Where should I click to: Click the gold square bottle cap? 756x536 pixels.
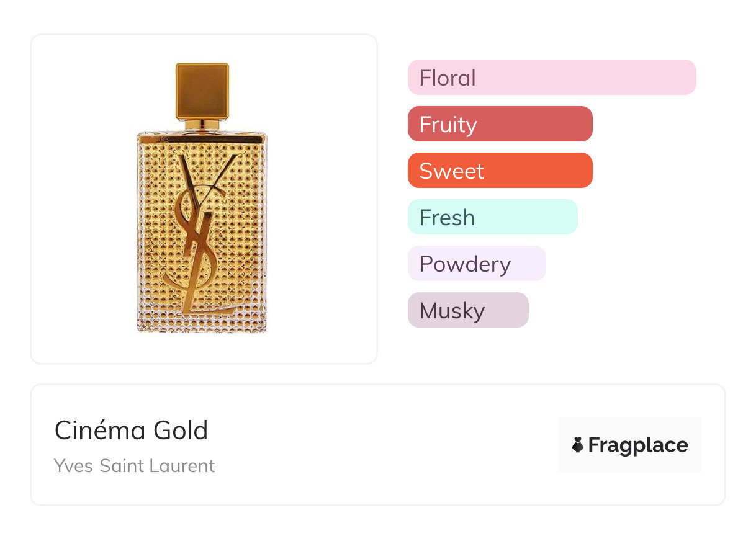(202, 91)
